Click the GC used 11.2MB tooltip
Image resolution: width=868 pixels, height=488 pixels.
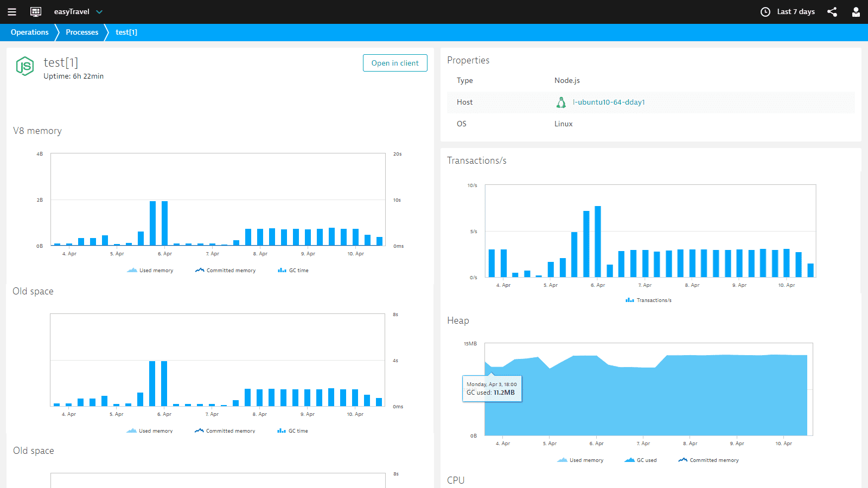pos(492,388)
